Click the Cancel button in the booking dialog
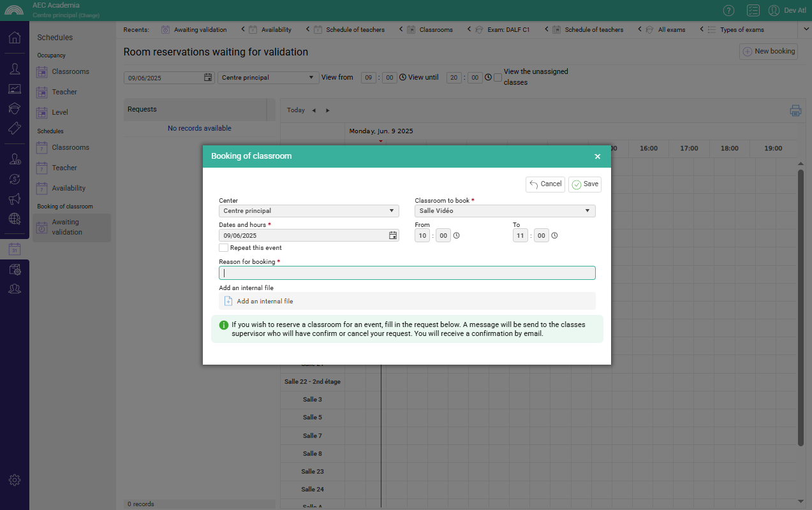 click(x=545, y=184)
